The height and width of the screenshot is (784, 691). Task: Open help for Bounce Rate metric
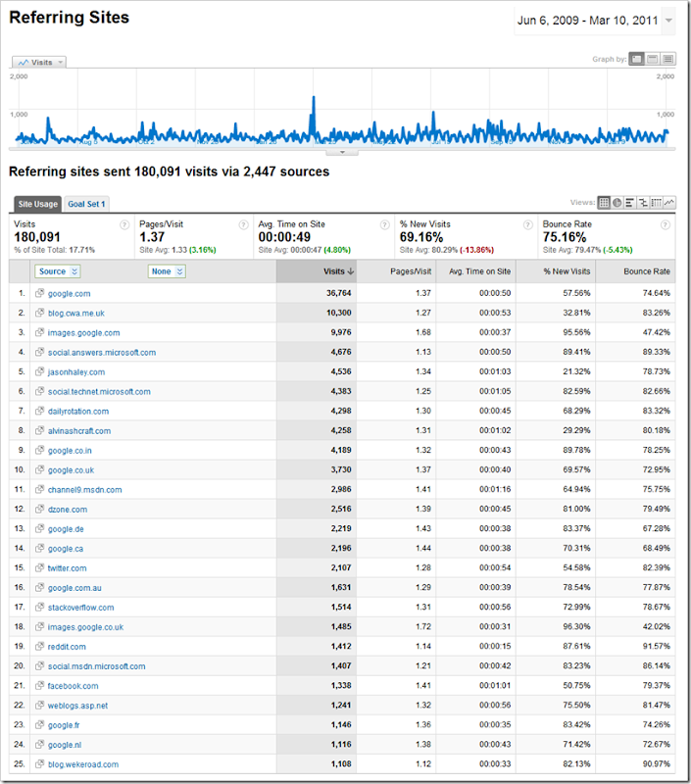pyautogui.click(x=665, y=225)
